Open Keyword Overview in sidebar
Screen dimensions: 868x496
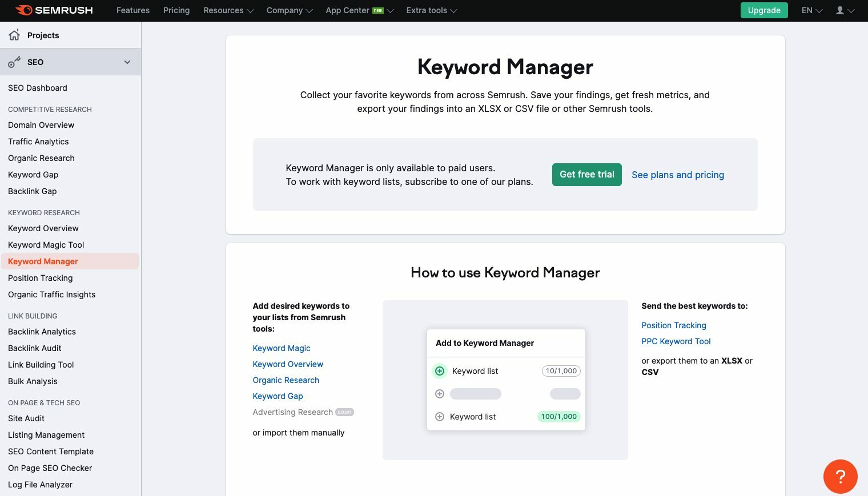coord(43,228)
